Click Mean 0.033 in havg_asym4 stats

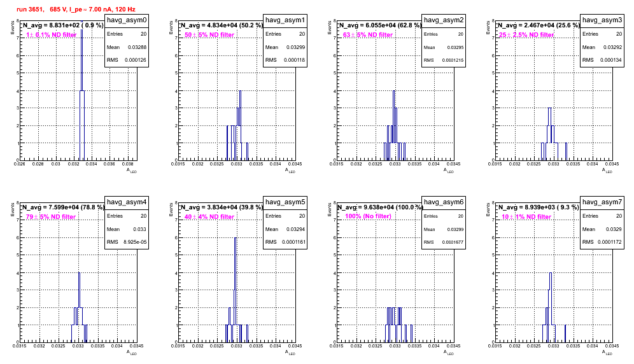127,229
